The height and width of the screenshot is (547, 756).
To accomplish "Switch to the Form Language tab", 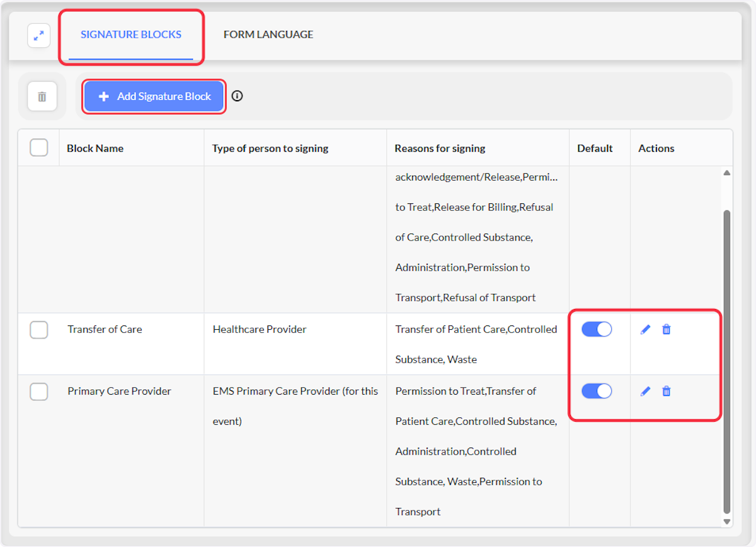I will point(268,35).
